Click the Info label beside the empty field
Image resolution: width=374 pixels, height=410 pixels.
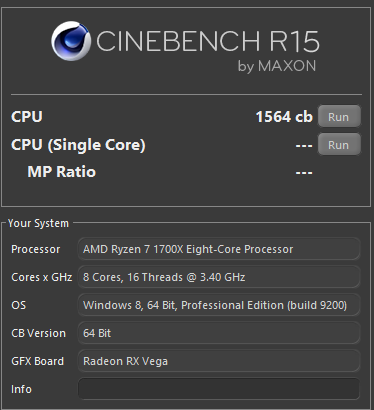(21, 389)
